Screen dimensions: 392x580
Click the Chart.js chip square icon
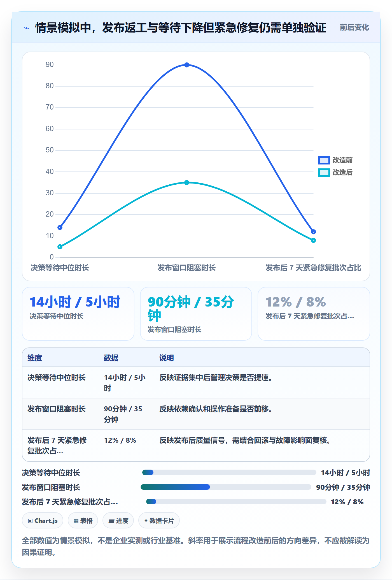click(x=30, y=521)
